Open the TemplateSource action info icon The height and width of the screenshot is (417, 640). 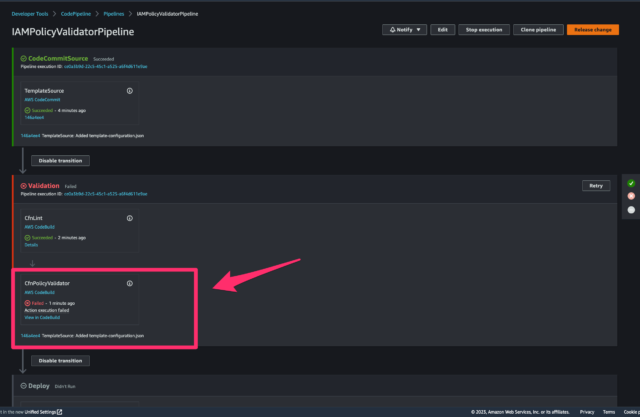[129, 91]
